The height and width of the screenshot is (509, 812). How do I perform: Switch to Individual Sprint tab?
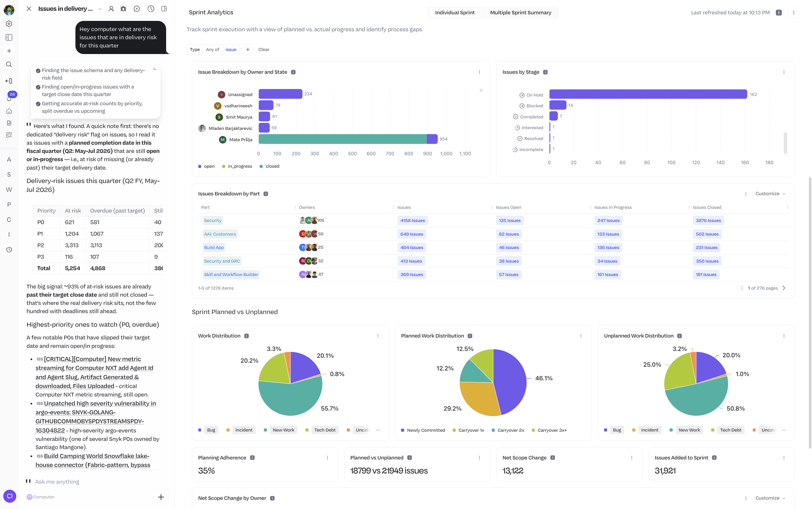455,12
